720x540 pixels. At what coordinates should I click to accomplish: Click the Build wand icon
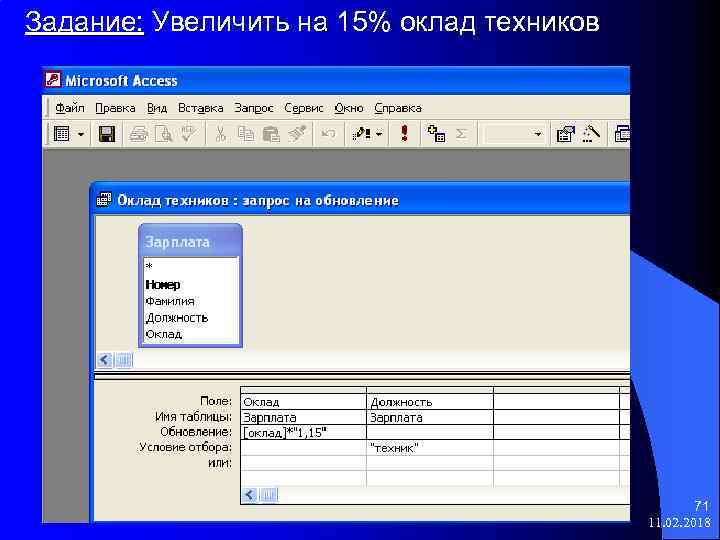tap(591, 134)
